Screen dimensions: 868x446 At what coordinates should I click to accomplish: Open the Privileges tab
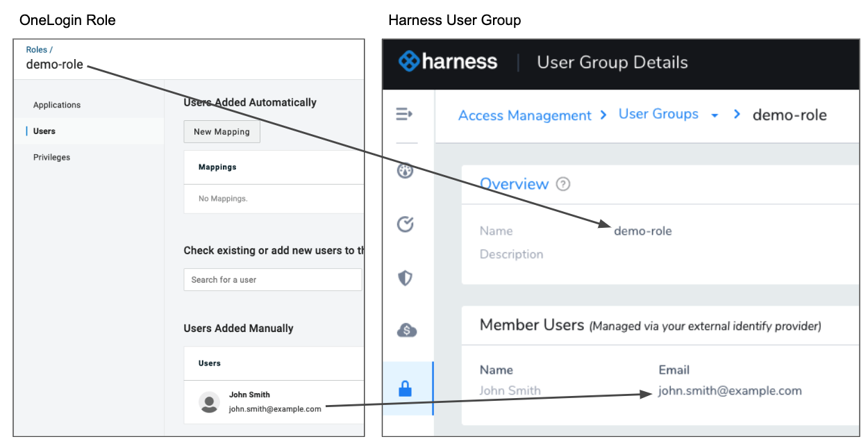51,158
